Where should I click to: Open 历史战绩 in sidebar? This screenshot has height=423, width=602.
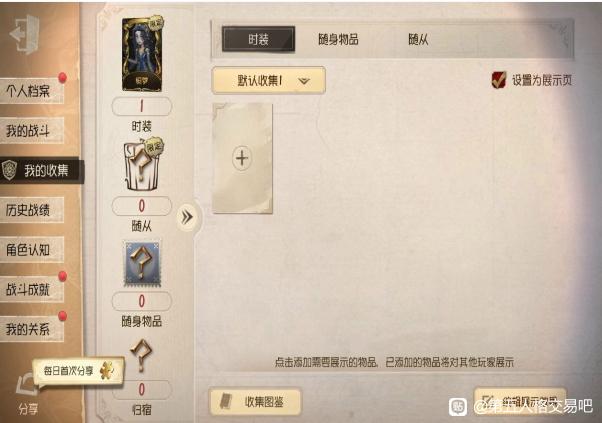[x=31, y=210]
